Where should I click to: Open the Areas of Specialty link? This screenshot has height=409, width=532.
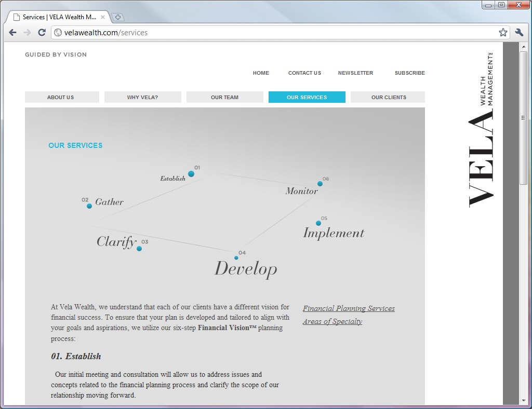pos(332,321)
